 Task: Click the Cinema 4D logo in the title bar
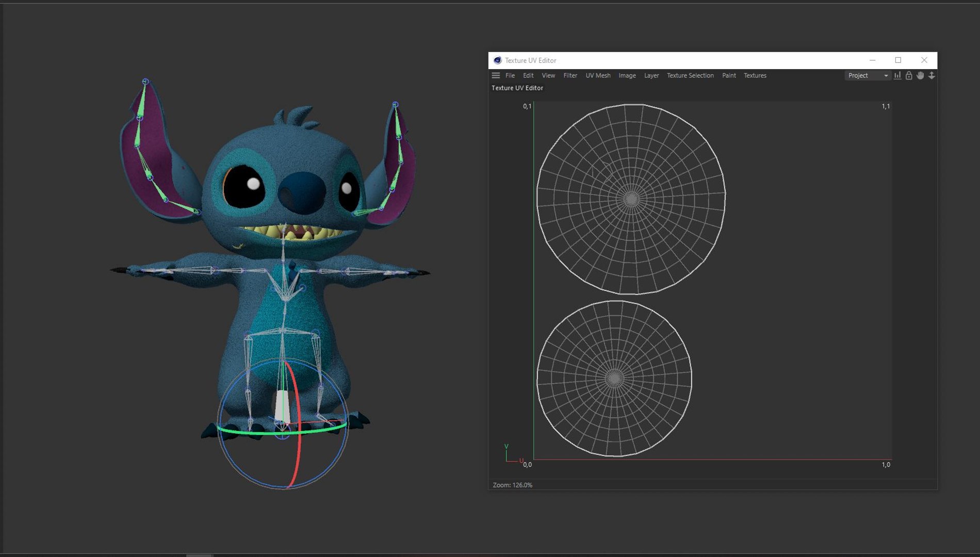(497, 60)
